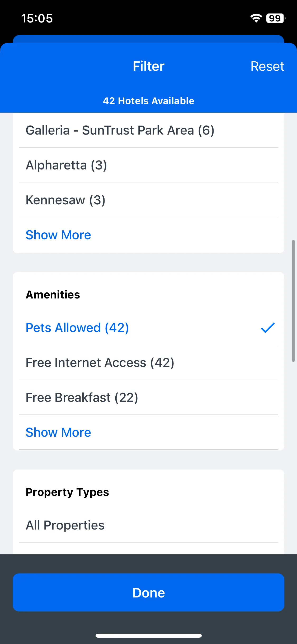Tap the Amenities section heading
This screenshot has width=297, height=644.
click(x=53, y=295)
